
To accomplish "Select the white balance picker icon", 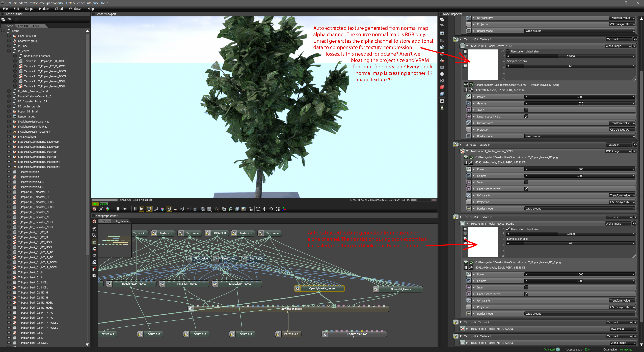I will (x=163, y=209).
